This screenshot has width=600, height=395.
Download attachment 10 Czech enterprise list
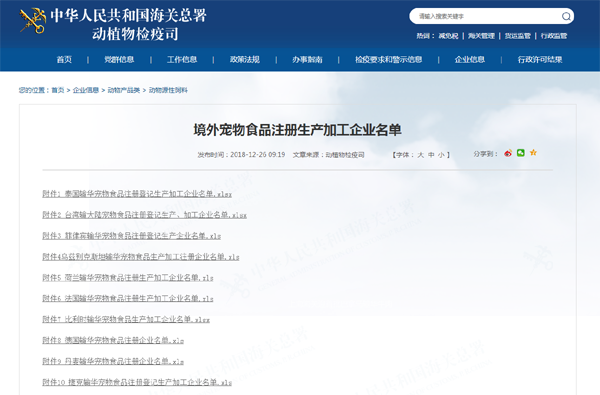click(x=137, y=382)
